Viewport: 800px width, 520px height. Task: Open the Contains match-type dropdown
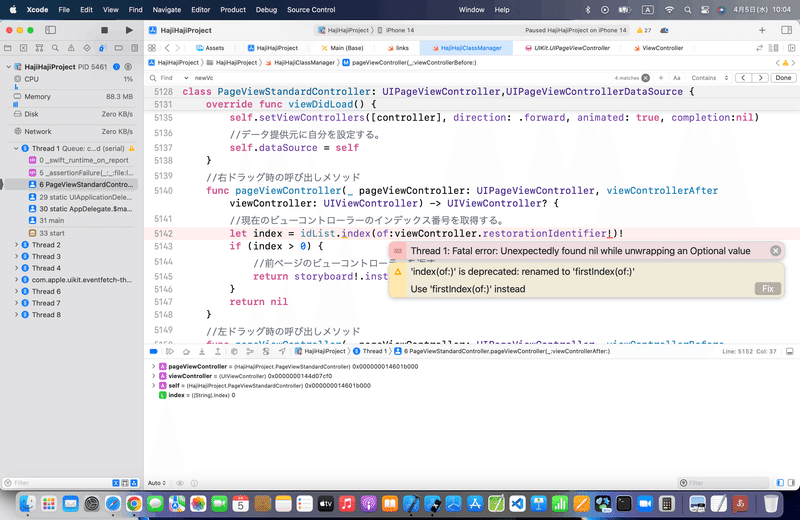[710, 78]
